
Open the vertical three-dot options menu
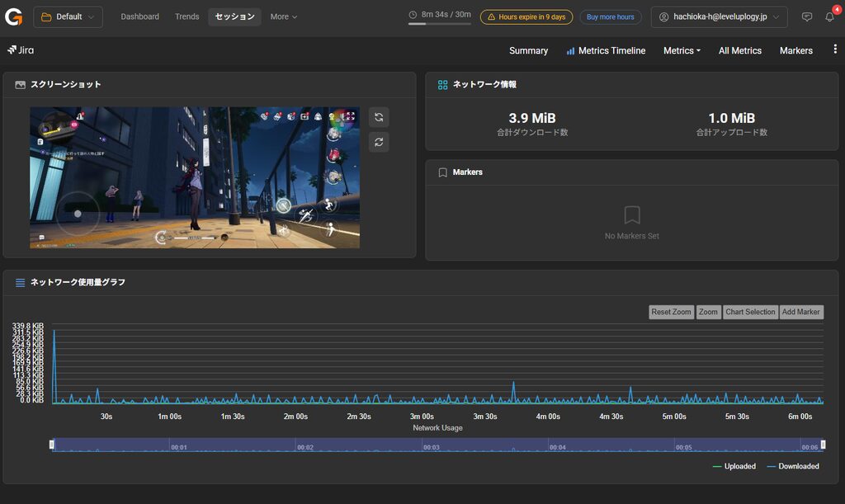click(835, 49)
